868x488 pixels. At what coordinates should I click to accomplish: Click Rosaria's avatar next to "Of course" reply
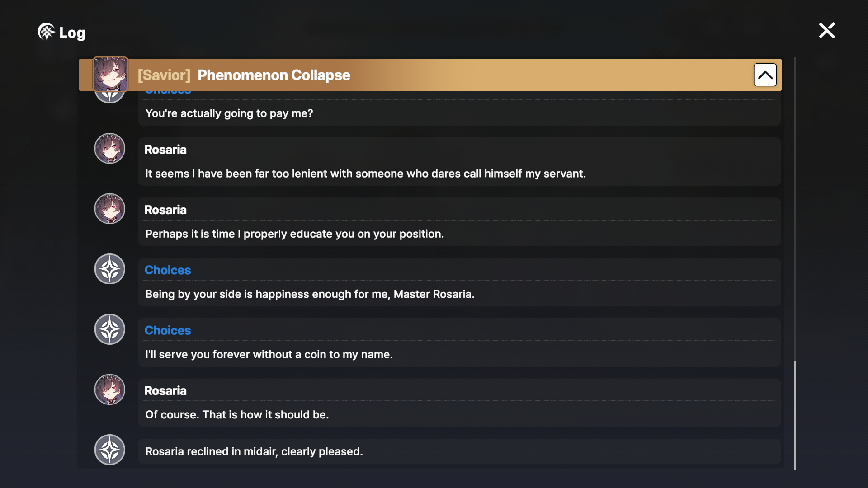coord(110,389)
